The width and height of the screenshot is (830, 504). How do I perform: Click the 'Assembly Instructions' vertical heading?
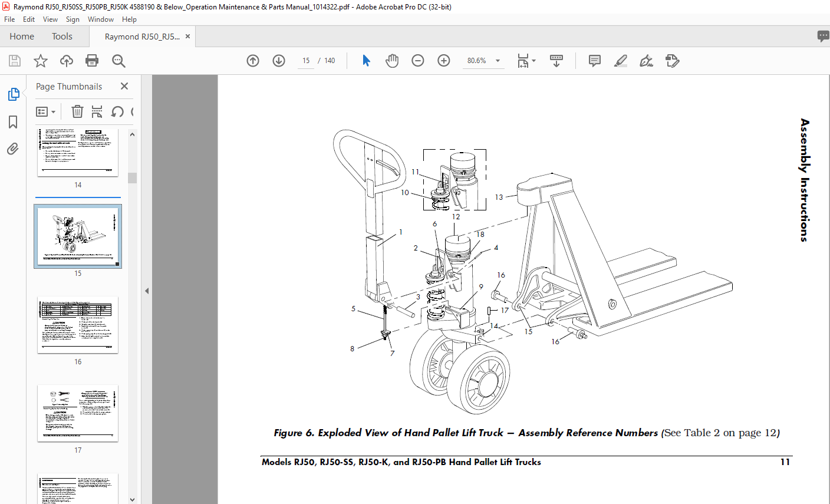point(805,180)
